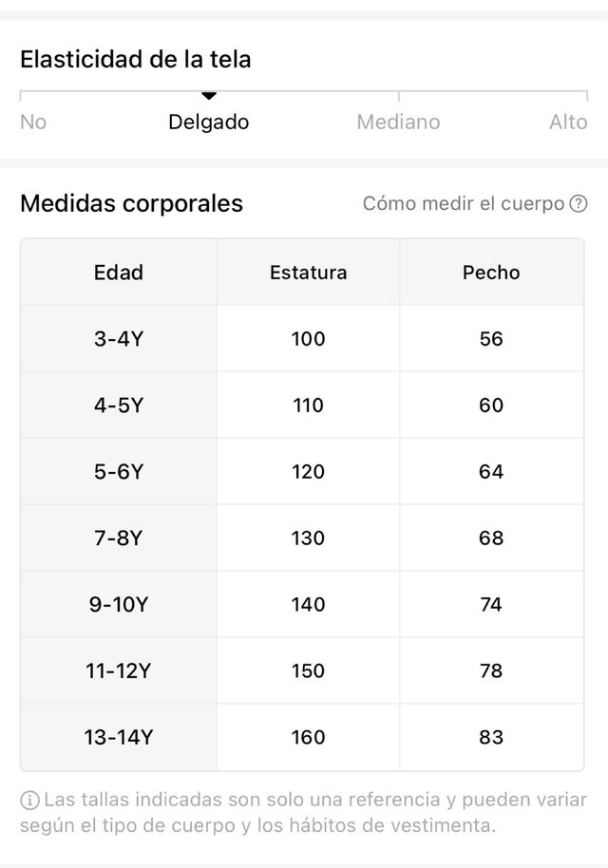Open the 'Cómo medir el cuerpo' link
Screen dimensions: 608x868
coord(464,204)
